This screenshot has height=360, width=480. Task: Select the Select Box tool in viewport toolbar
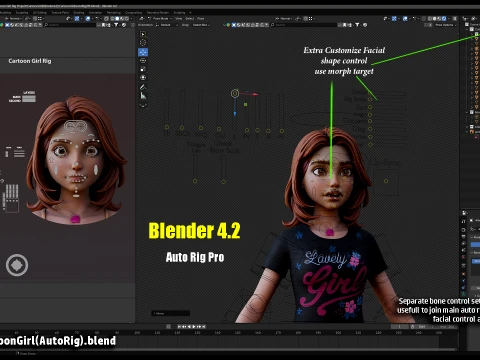(x=143, y=34)
